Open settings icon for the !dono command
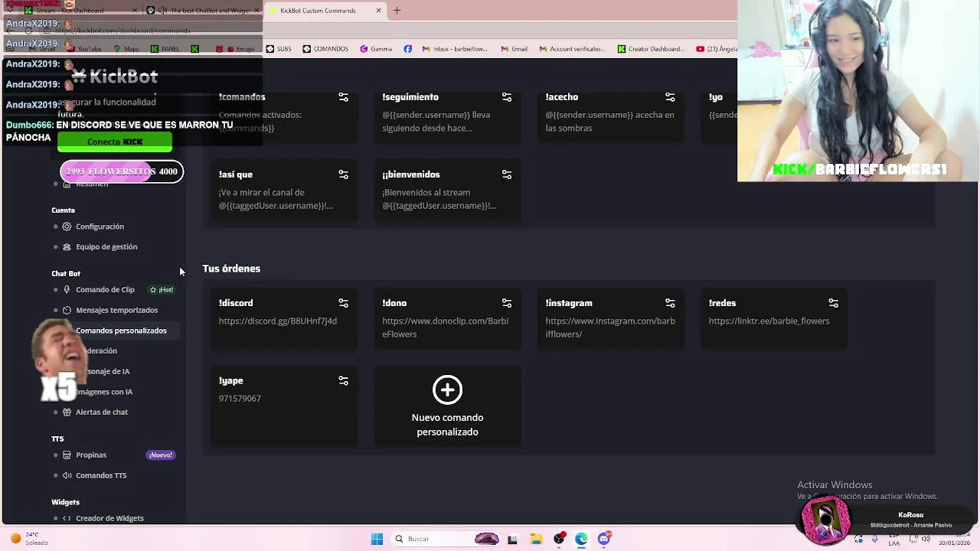 [x=507, y=303]
